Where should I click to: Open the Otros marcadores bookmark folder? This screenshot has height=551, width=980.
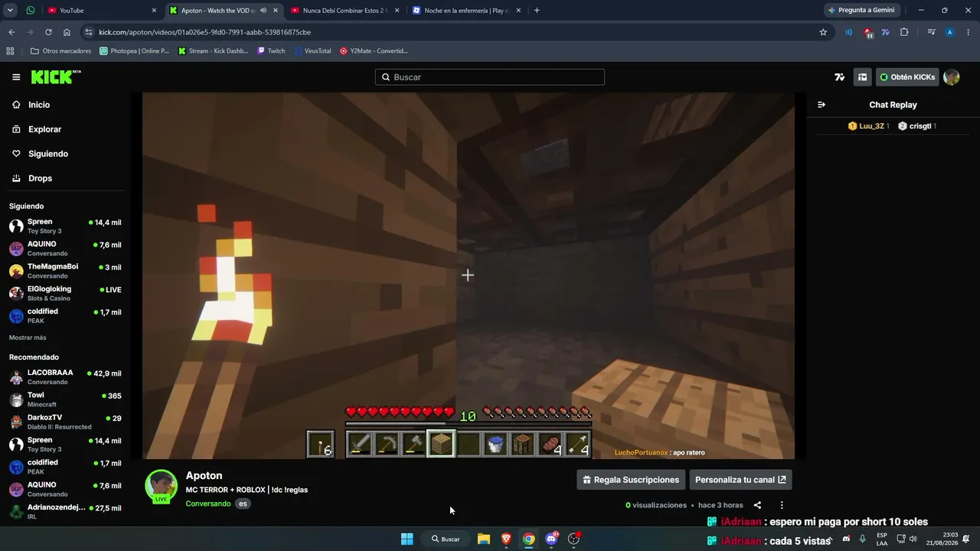point(60,51)
